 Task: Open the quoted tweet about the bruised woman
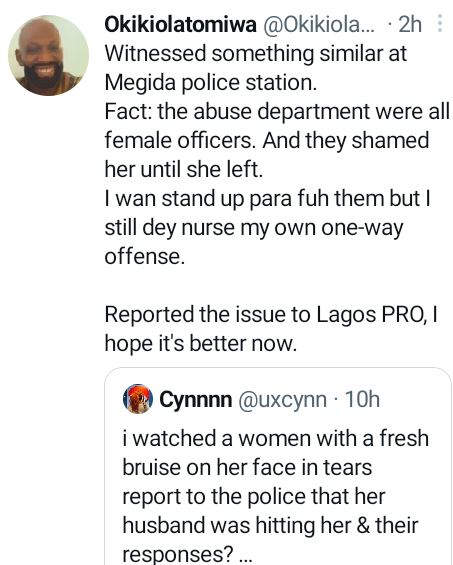[277, 466]
